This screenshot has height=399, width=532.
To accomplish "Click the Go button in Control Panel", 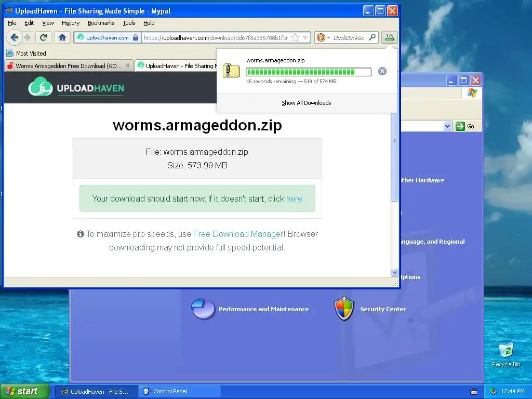I will pyautogui.click(x=465, y=126).
